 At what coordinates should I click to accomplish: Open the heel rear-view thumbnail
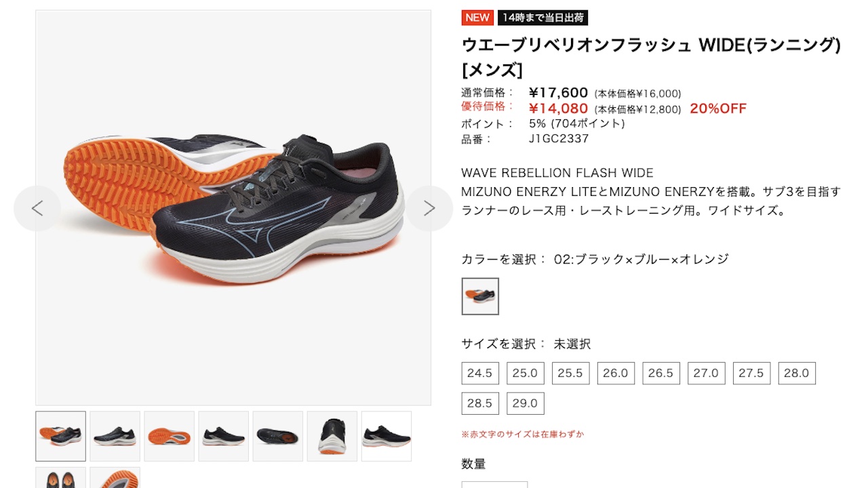pos(332,436)
